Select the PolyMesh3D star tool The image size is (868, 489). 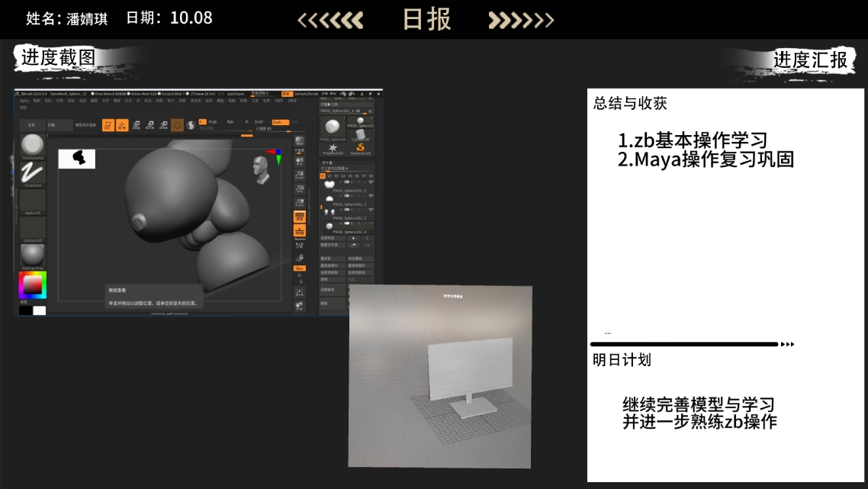(333, 148)
